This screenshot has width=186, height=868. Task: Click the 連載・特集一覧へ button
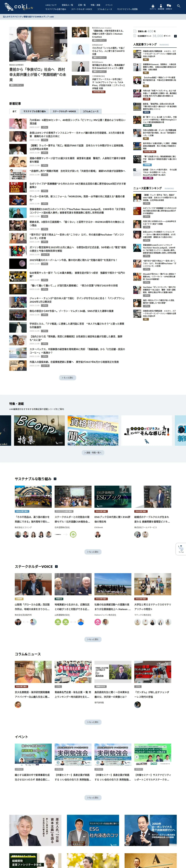(x=93, y=453)
